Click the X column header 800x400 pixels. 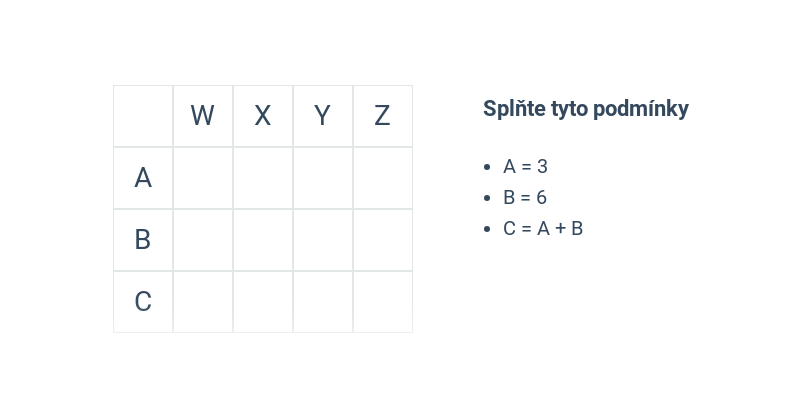tap(263, 116)
